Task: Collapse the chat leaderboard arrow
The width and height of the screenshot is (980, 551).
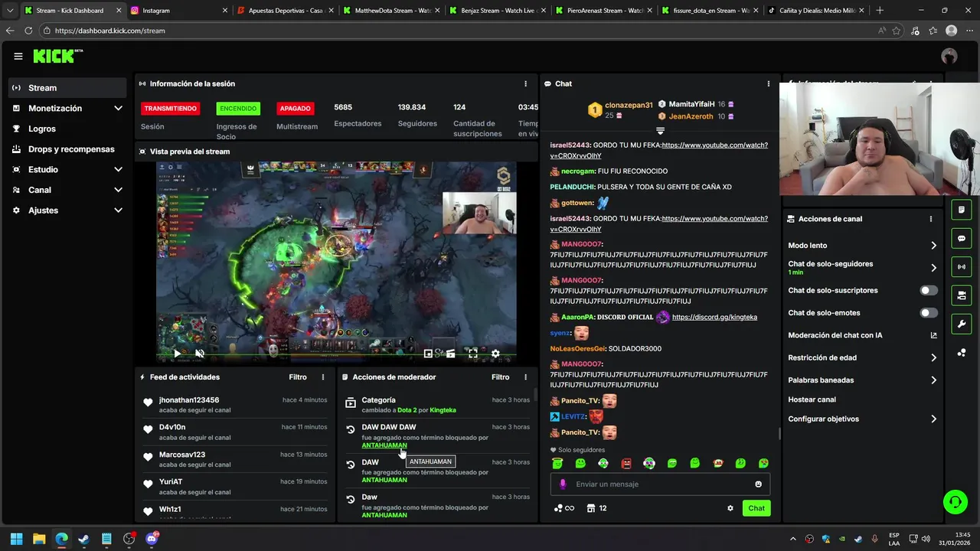Action: tap(660, 131)
